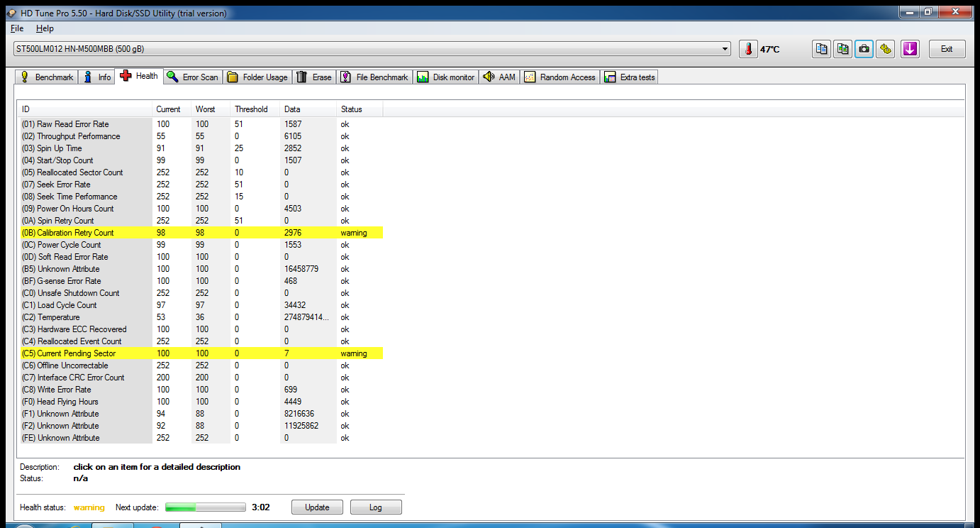Select the highlighted (C5) Current Pending Sector row
The height and width of the screenshot is (528, 980).
tap(201, 353)
